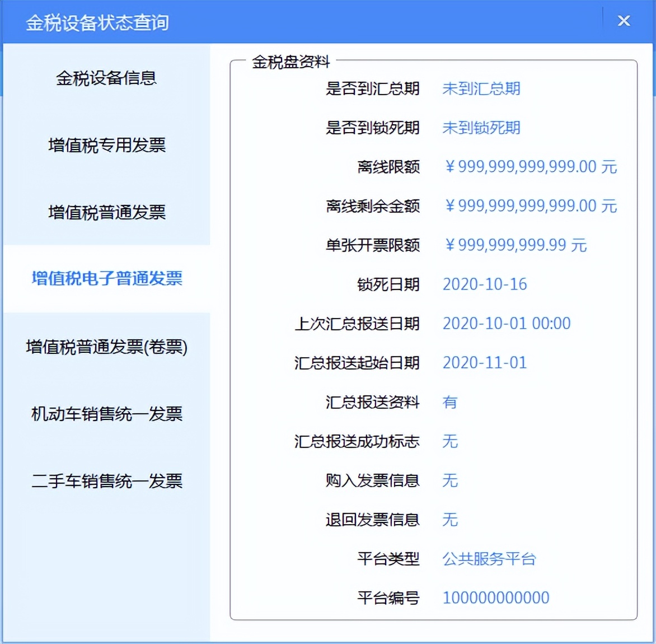Open 增值税普通发票(卷票) details
Screen dimensions: 656x644
106,347
